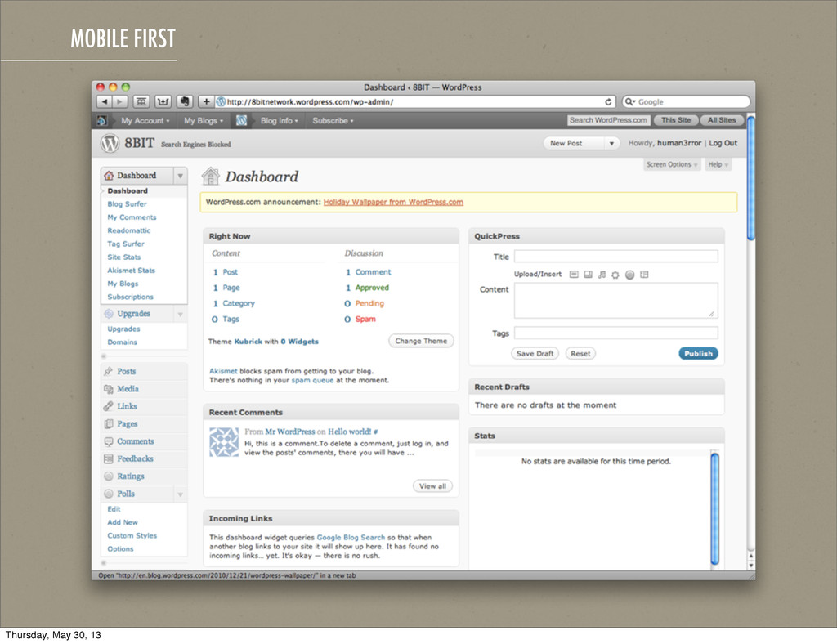Screen dimensions: 837x644
Task: Click the Kubrick theme link
Action: point(248,342)
